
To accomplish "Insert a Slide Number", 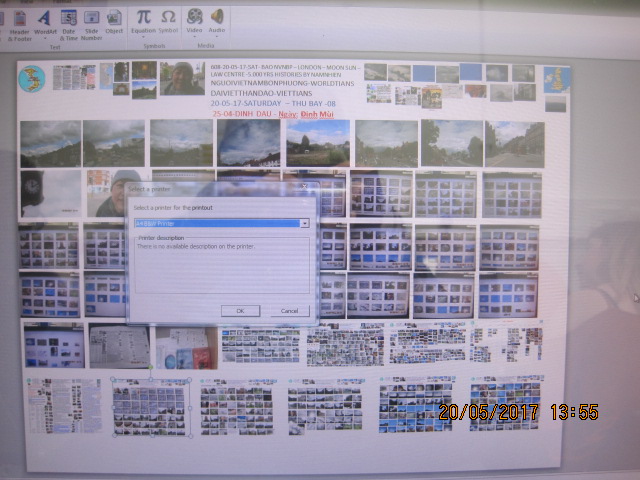I will point(91,25).
